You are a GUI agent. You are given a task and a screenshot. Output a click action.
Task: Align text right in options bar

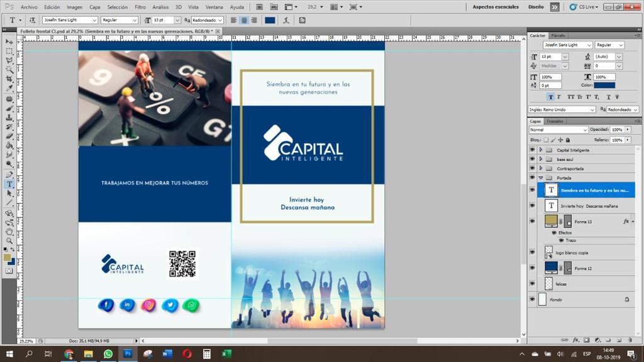tap(254, 20)
